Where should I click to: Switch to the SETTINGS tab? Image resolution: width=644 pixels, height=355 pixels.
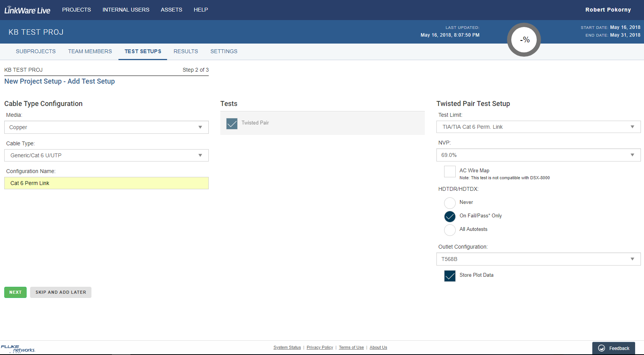pyautogui.click(x=224, y=51)
